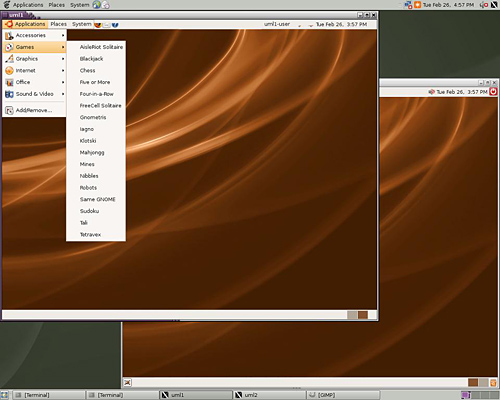Open the help launcher in uml1 panel
The image size is (500, 400).
(115, 24)
